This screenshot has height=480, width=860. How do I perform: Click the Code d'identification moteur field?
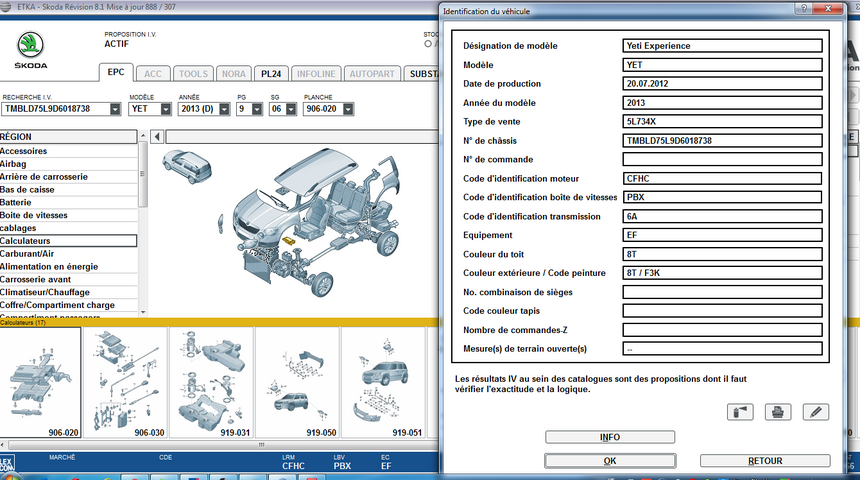[722, 178]
